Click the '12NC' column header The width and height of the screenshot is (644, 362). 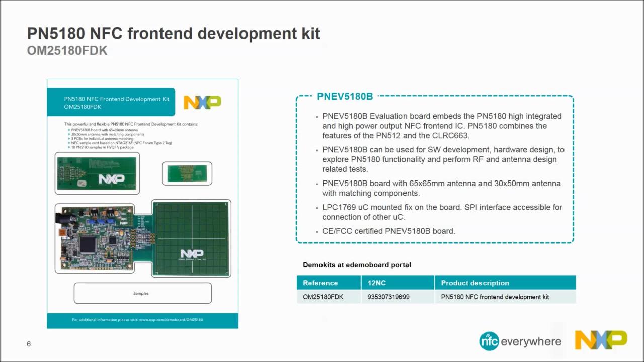tap(377, 283)
